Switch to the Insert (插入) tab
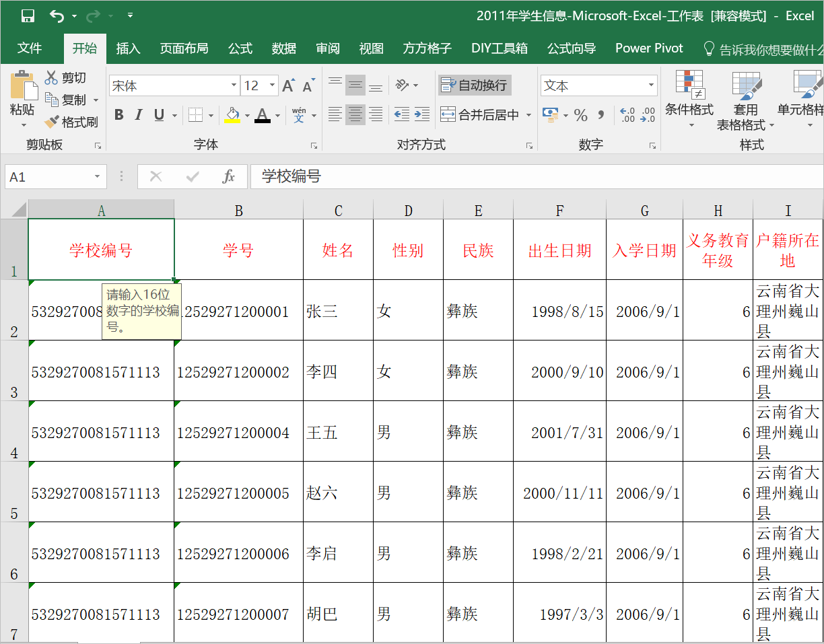This screenshot has height=644, width=824. pos(128,48)
